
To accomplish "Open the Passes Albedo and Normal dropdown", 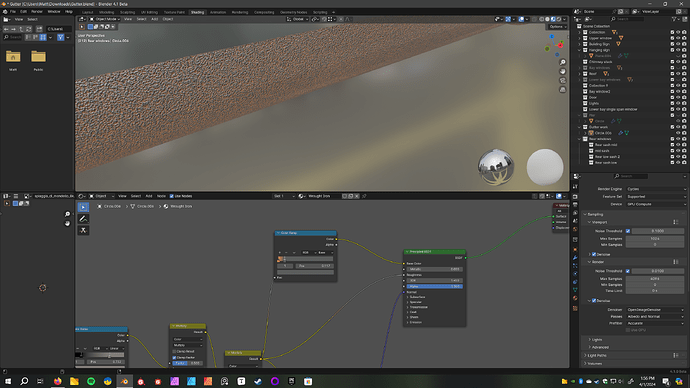I will click(x=656, y=316).
